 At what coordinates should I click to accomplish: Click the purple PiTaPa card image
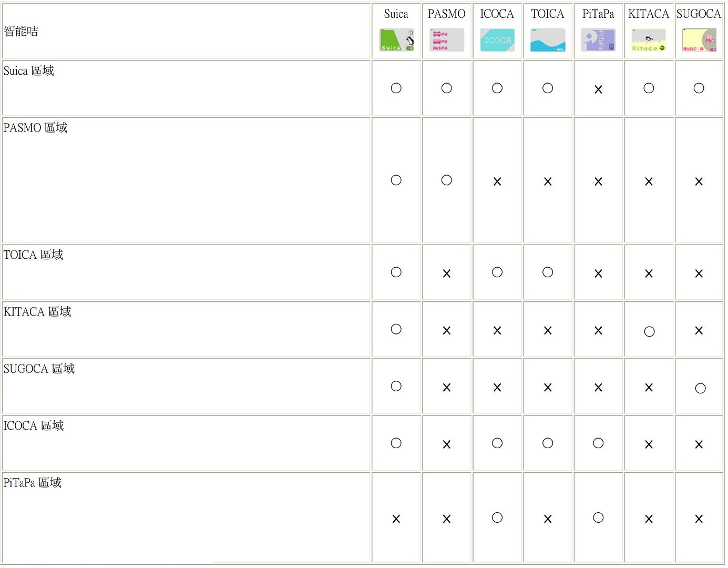(x=598, y=40)
